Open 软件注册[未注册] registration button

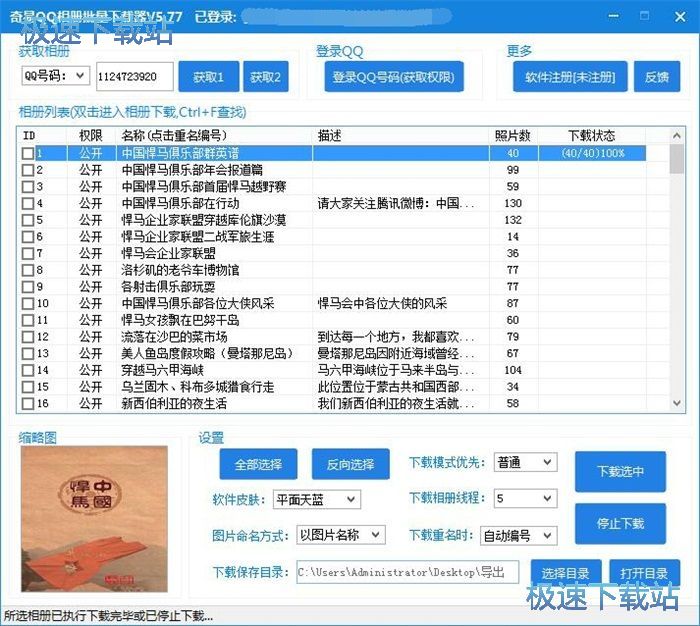click(x=570, y=77)
